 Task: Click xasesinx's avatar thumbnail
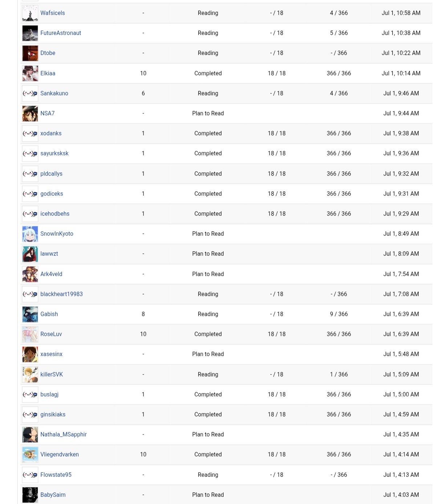point(30,354)
